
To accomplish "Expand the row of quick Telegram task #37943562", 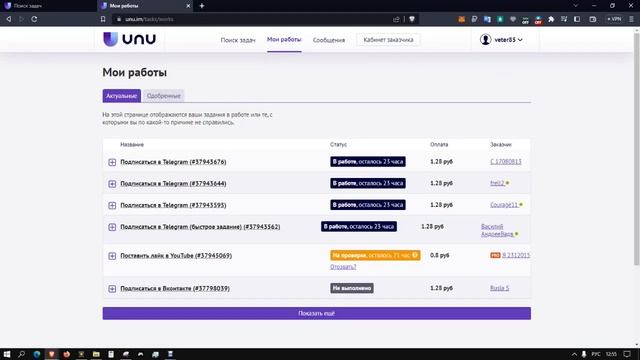I will [x=112, y=227].
